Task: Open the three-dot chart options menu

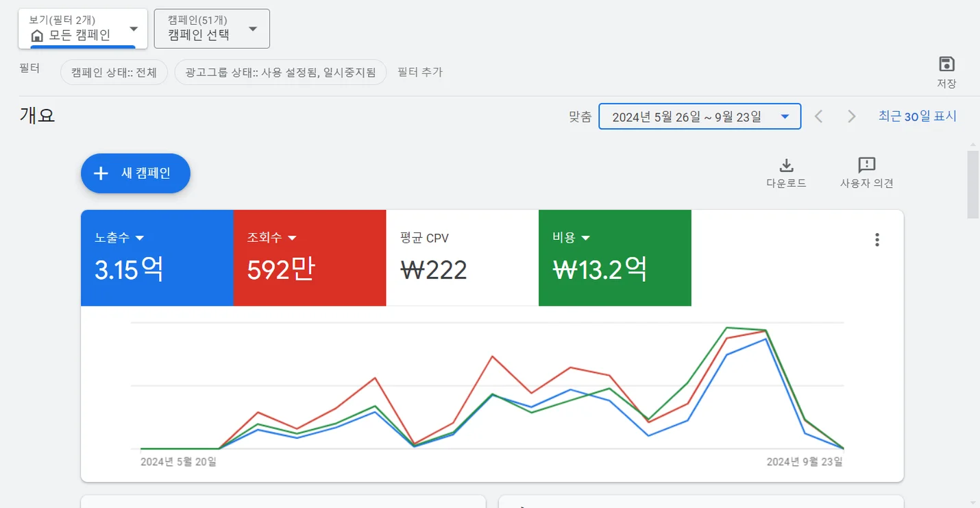Action: [x=877, y=240]
